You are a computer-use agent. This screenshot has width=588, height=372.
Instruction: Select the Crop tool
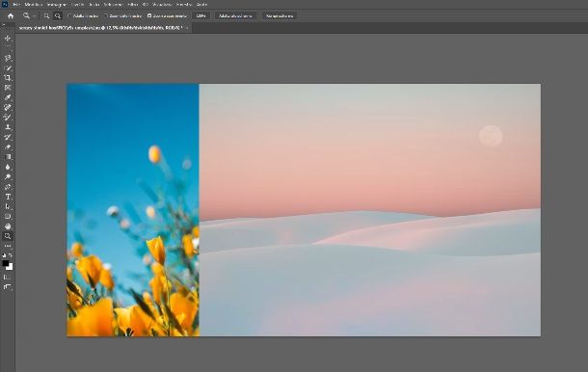tap(8, 78)
